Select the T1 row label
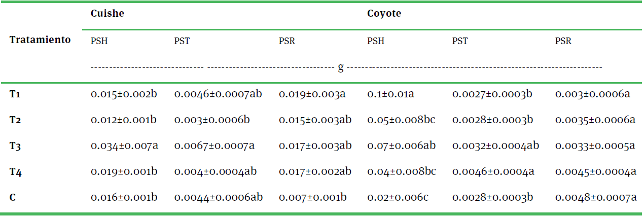The image size is (644, 217). pos(16,94)
